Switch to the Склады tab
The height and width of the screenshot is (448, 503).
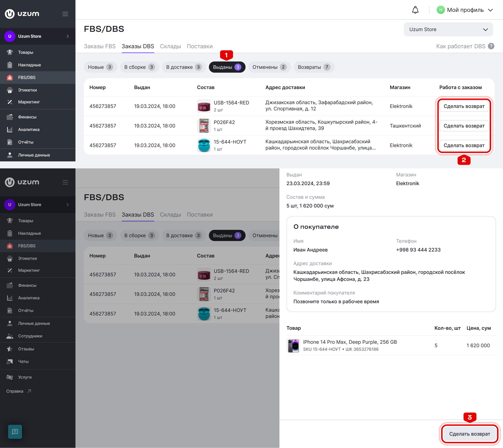tap(170, 46)
